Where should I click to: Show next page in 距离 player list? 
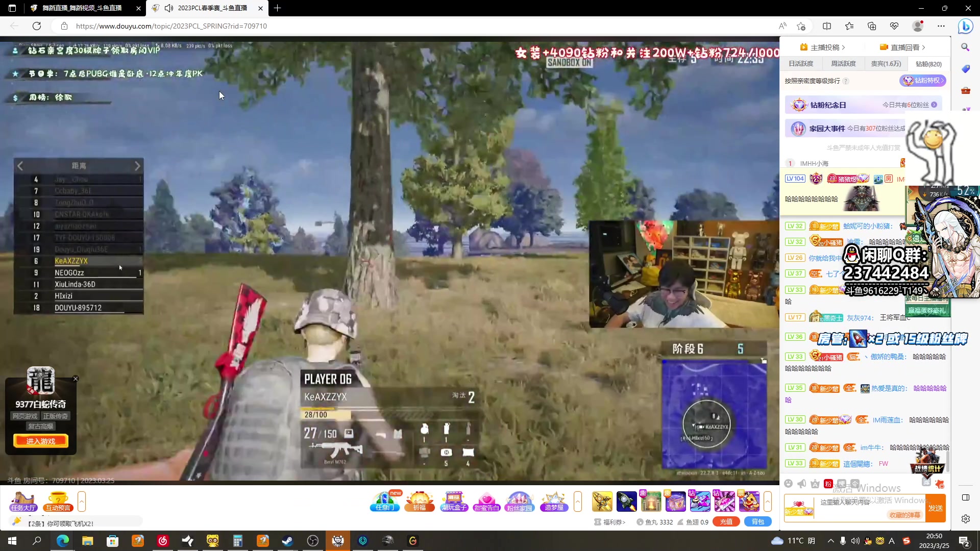137,166
